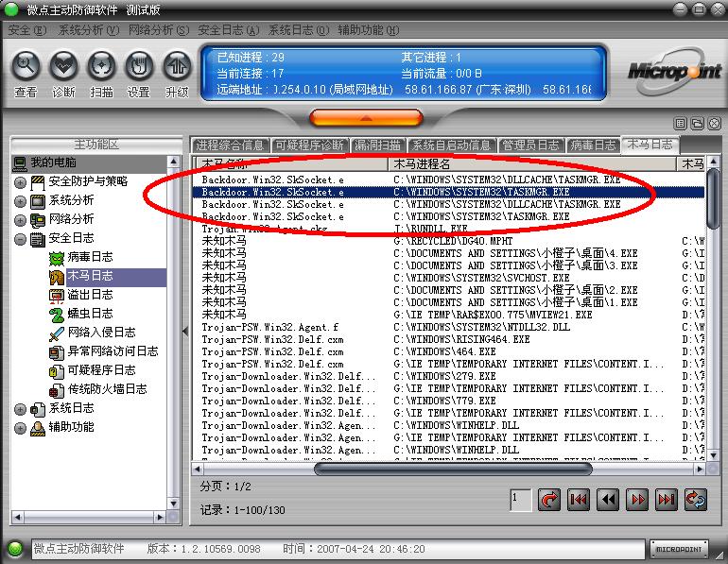Viewport: 728px width, 564px height.
Task: Expand the 安全防护与策略 tree node
Action: (20, 182)
